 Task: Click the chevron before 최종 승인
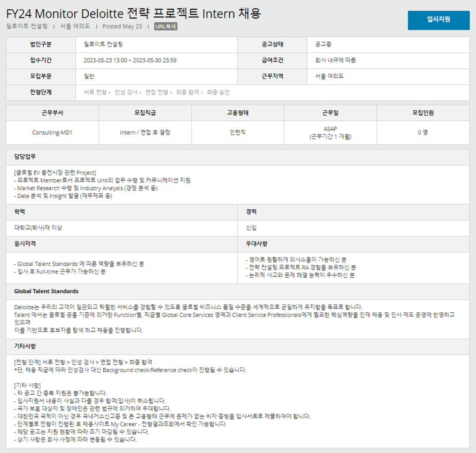click(202, 92)
